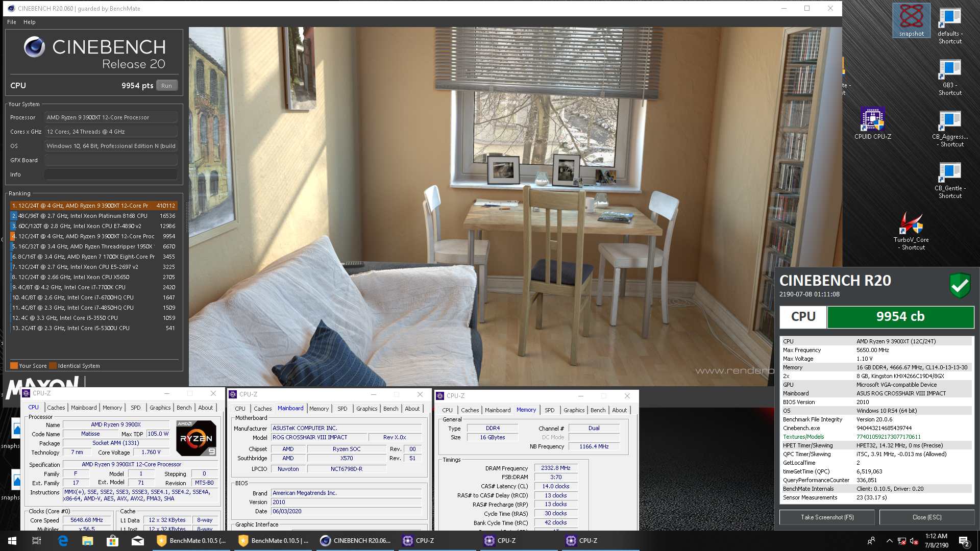
Task: Open the Mail app from the taskbar
Action: click(138, 541)
